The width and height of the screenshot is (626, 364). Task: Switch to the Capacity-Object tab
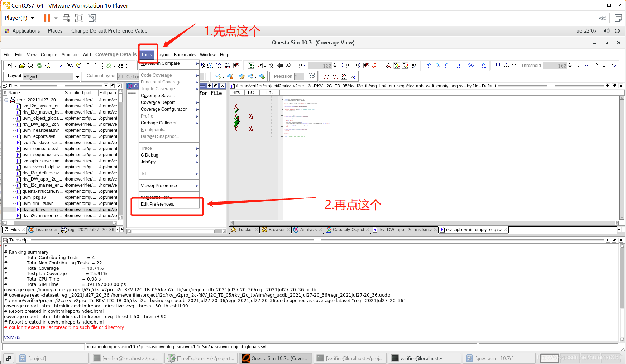348,230
